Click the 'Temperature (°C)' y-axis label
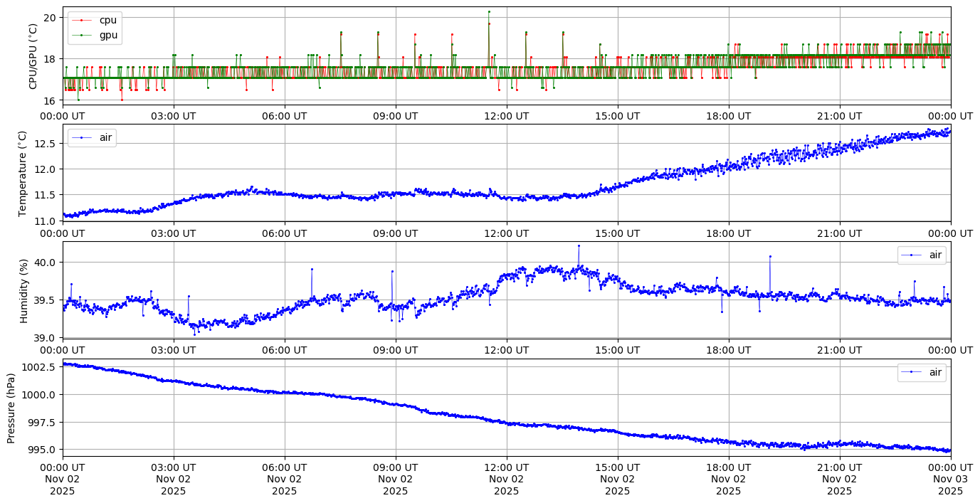 tap(22, 173)
